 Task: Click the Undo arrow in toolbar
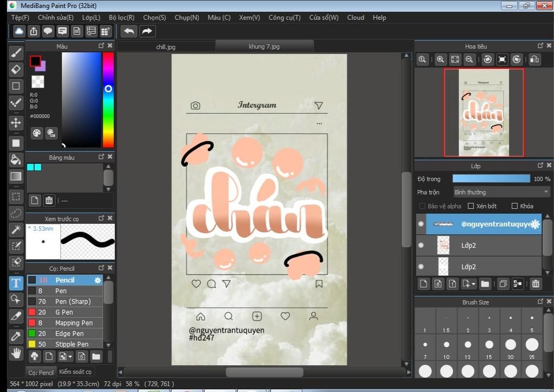pyautogui.click(x=129, y=31)
